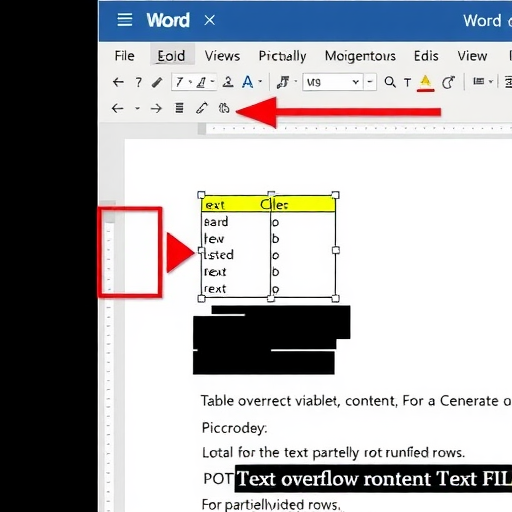
Task: Click the horizontal ruler above the page
Action: click(355, 128)
